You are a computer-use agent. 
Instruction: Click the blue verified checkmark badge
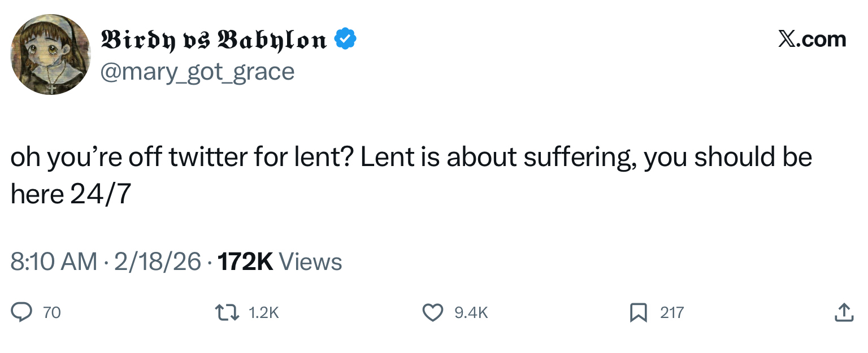345,40
